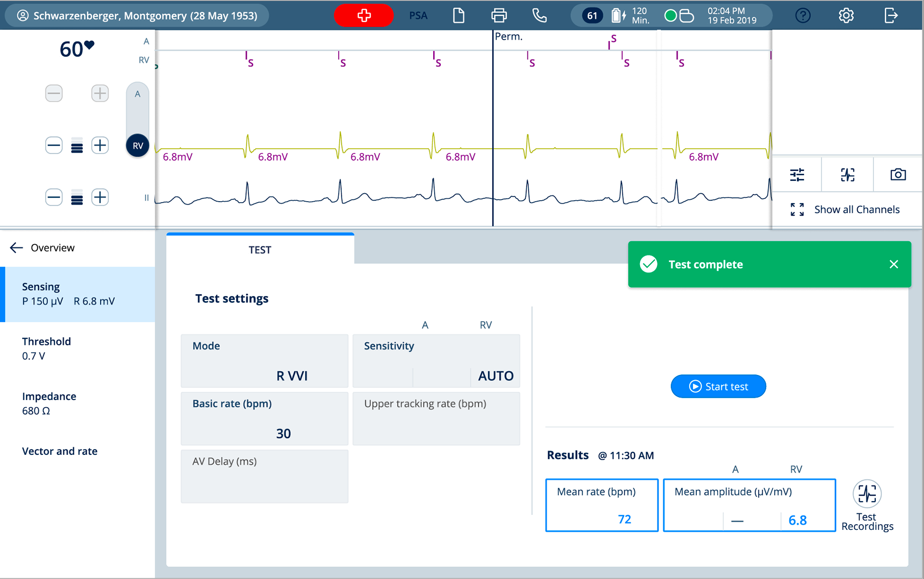Open the Sensitivity AUTO setting
924x579 pixels.
tap(436, 361)
